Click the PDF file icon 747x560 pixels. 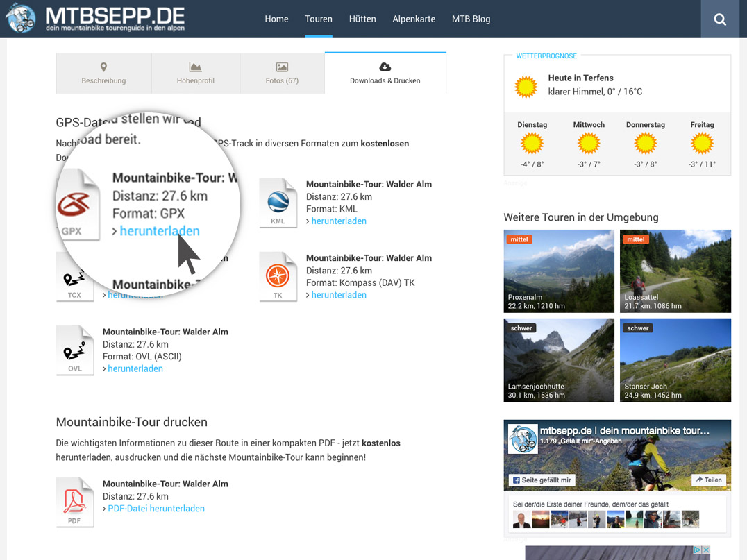coord(75,502)
